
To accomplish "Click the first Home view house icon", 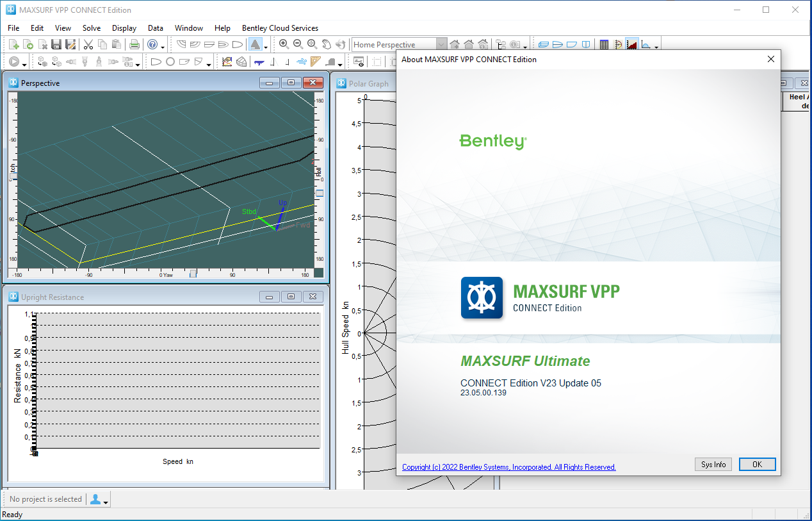I will point(455,44).
